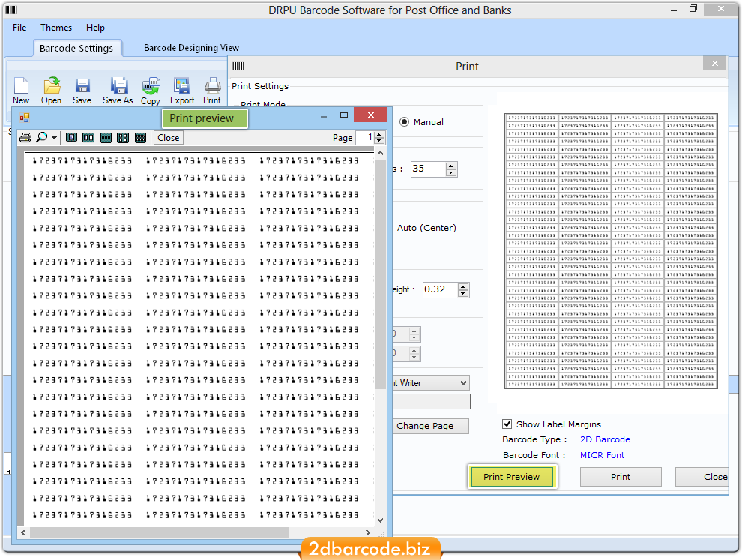The height and width of the screenshot is (560, 742).
Task: Switch to the Barcode Settings tab
Action: (x=76, y=48)
